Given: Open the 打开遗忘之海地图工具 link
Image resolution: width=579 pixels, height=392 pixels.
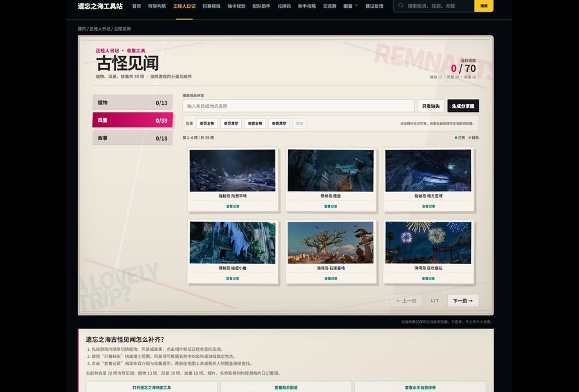Looking at the screenshot, I should (152, 388).
